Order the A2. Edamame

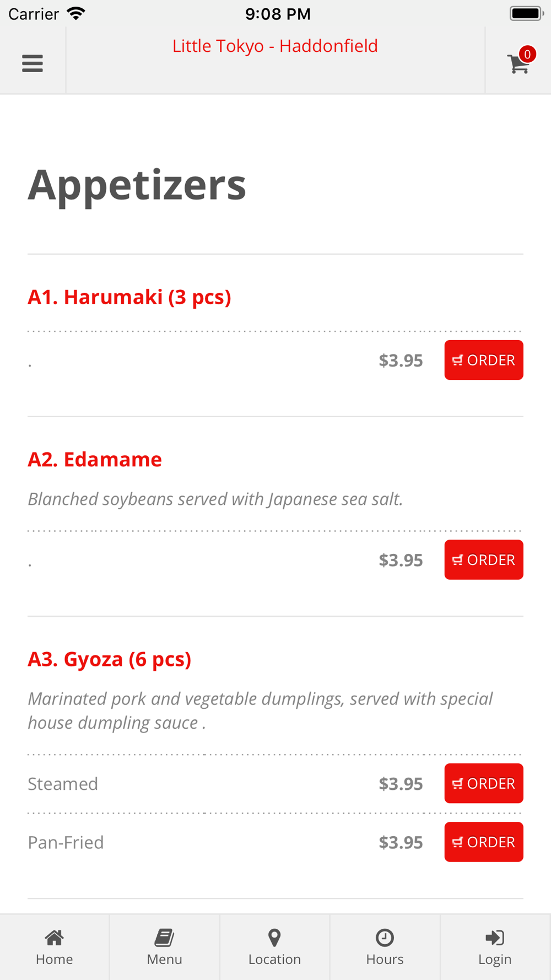(x=483, y=559)
